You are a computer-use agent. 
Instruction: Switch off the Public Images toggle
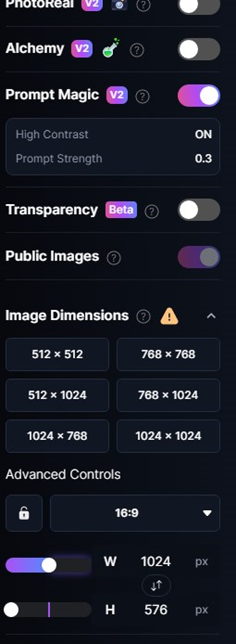coord(199,257)
